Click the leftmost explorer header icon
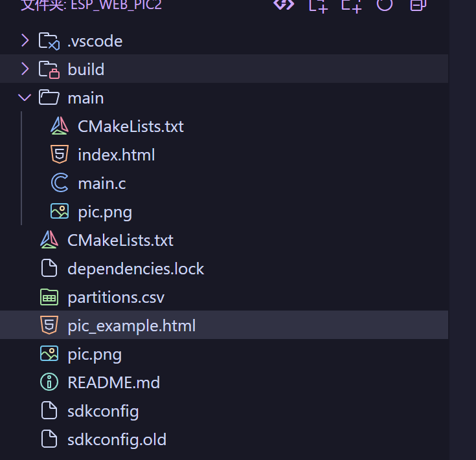 click(x=284, y=5)
